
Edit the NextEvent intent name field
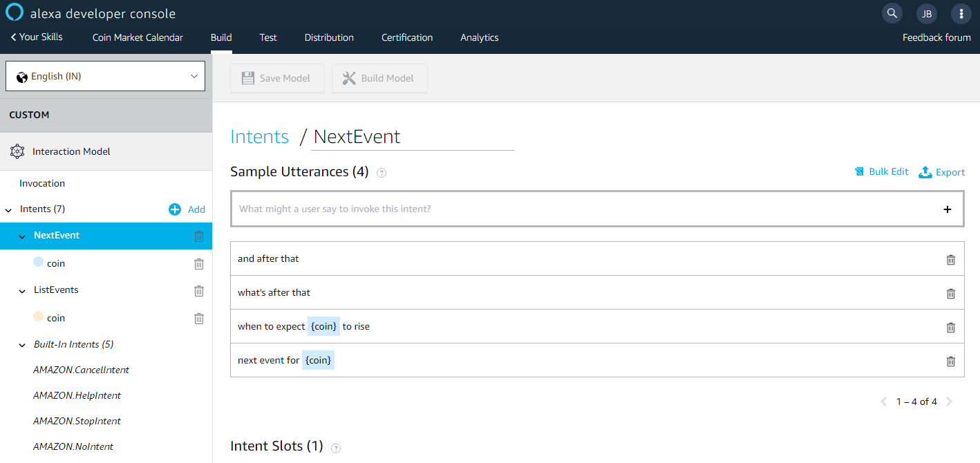413,136
